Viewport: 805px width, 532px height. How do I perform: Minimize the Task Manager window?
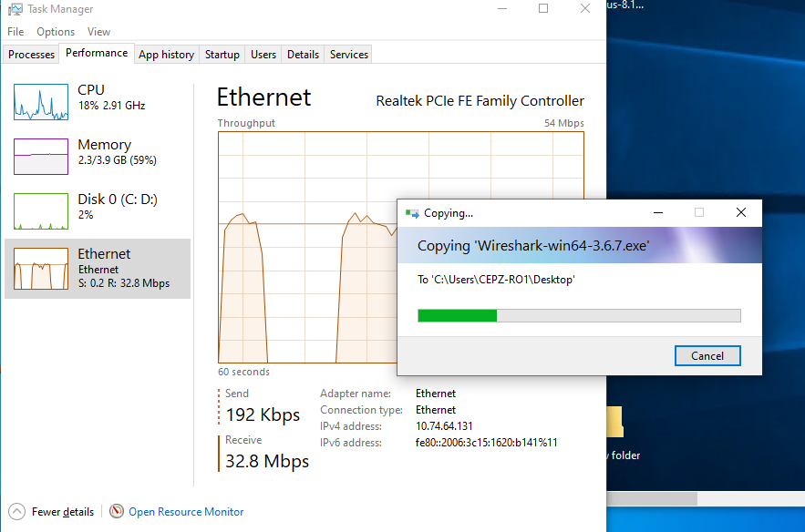coord(502,9)
